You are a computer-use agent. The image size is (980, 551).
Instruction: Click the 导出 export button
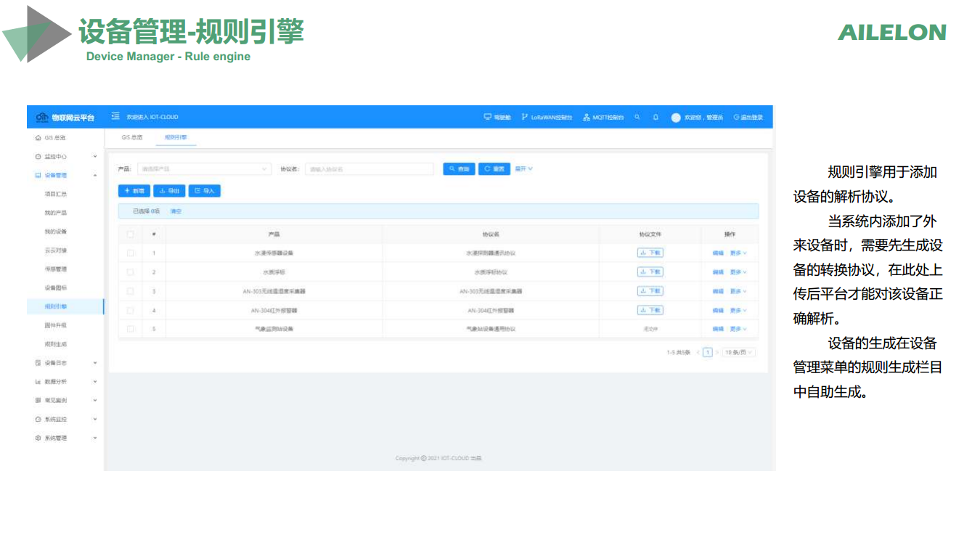(169, 190)
